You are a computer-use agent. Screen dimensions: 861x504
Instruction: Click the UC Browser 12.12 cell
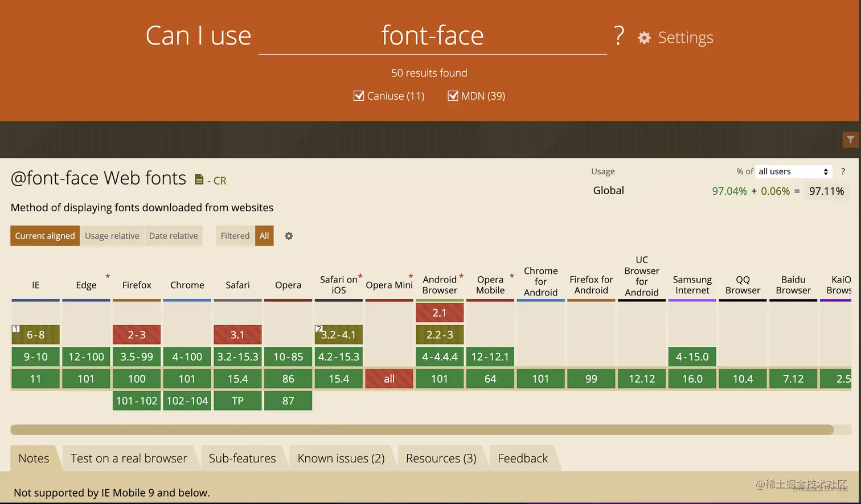pyautogui.click(x=642, y=379)
